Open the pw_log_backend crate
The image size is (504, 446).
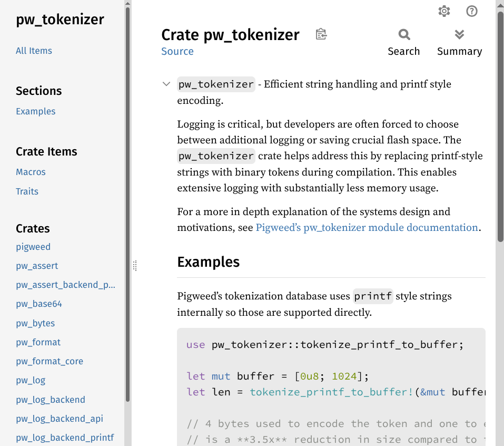coord(51,400)
